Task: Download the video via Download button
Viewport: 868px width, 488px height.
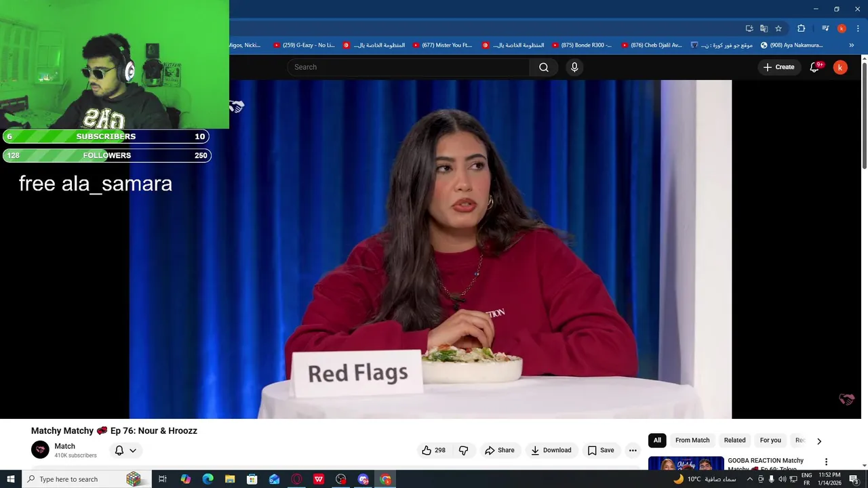Action: point(551,450)
